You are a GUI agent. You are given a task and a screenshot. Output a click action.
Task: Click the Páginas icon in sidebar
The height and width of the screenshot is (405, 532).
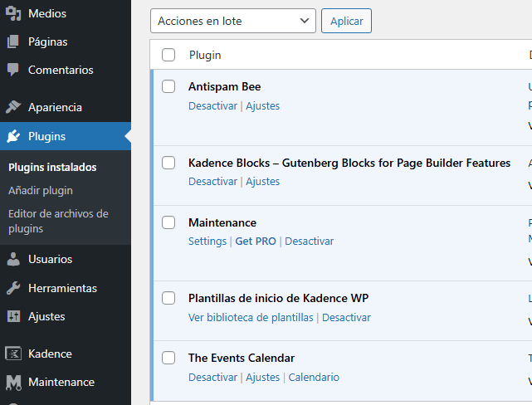(13, 41)
